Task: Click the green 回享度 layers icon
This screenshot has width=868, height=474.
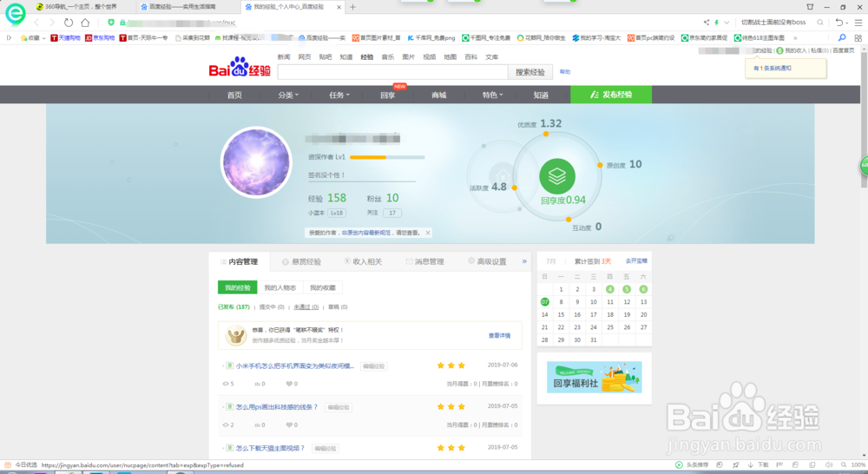Action: (557, 176)
